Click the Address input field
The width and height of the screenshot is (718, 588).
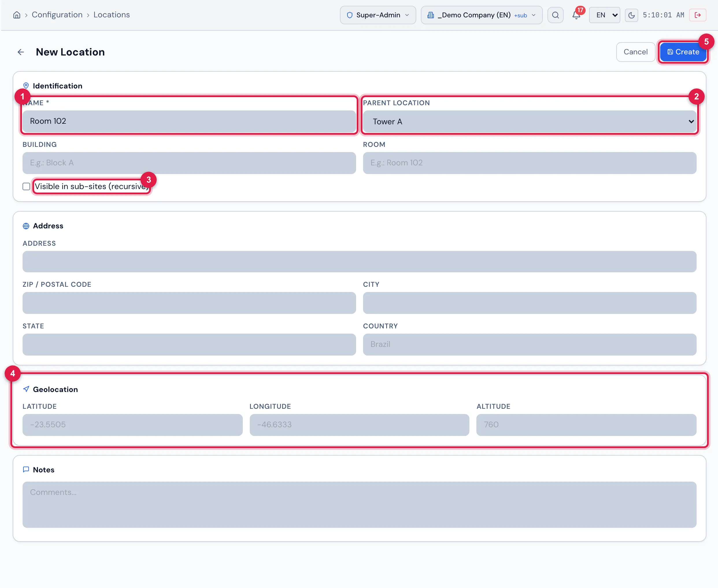click(360, 262)
